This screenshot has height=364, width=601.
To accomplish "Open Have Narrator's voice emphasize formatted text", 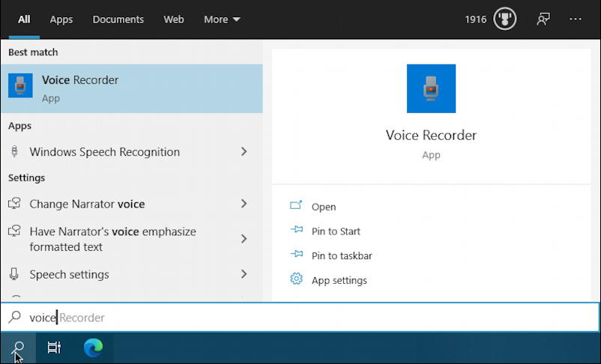I will point(131,239).
